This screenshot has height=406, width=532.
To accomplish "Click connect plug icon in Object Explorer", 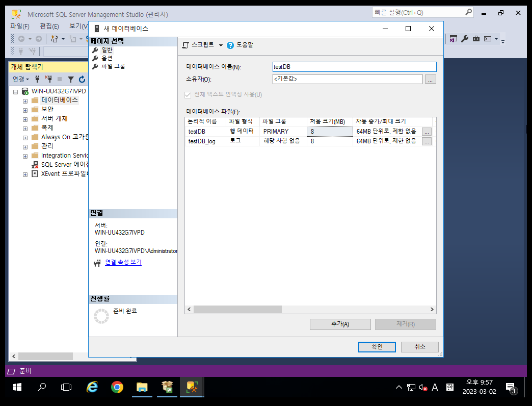I will coord(37,79).
